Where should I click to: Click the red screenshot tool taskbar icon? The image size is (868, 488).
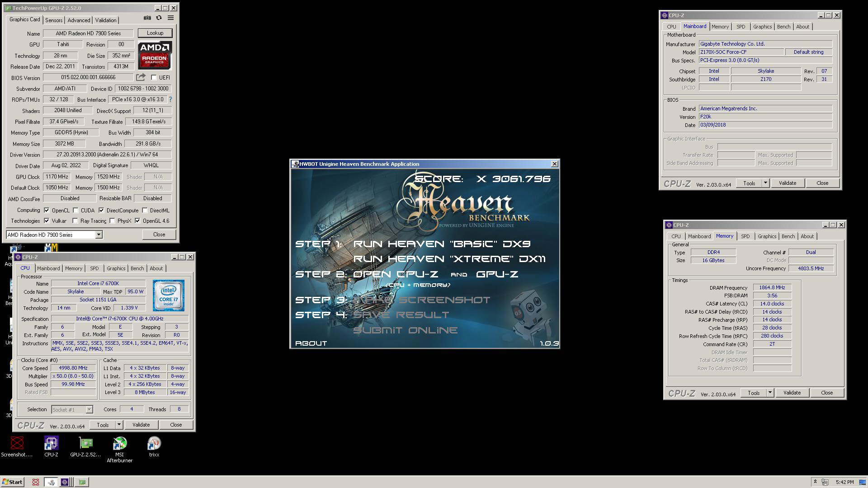(x=36, y=482)
